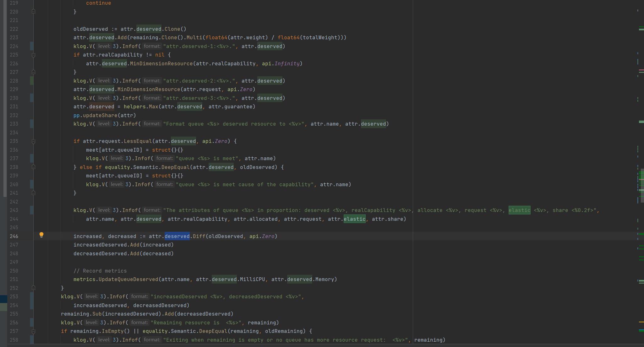This screenshot has height=347, width=644.
Task: Click the blue change marker beside line 243
Action: (x=32, y=210)
